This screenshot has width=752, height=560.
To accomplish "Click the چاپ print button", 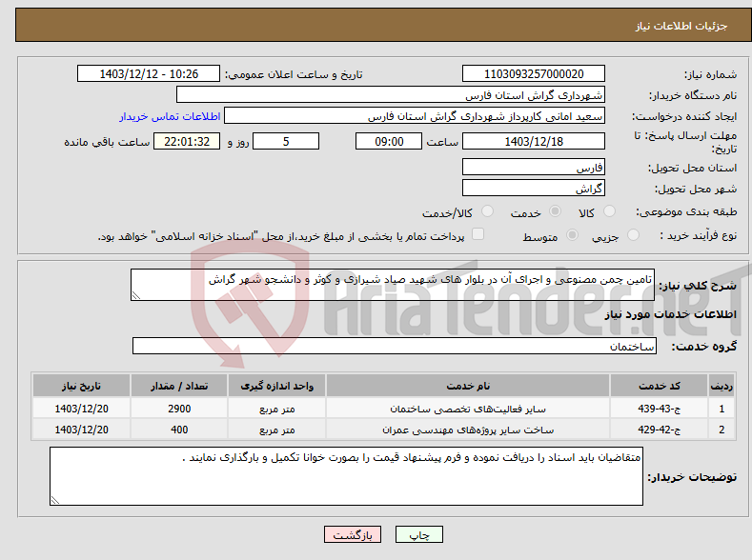I will pyautogui.click(x=419, y=534).
